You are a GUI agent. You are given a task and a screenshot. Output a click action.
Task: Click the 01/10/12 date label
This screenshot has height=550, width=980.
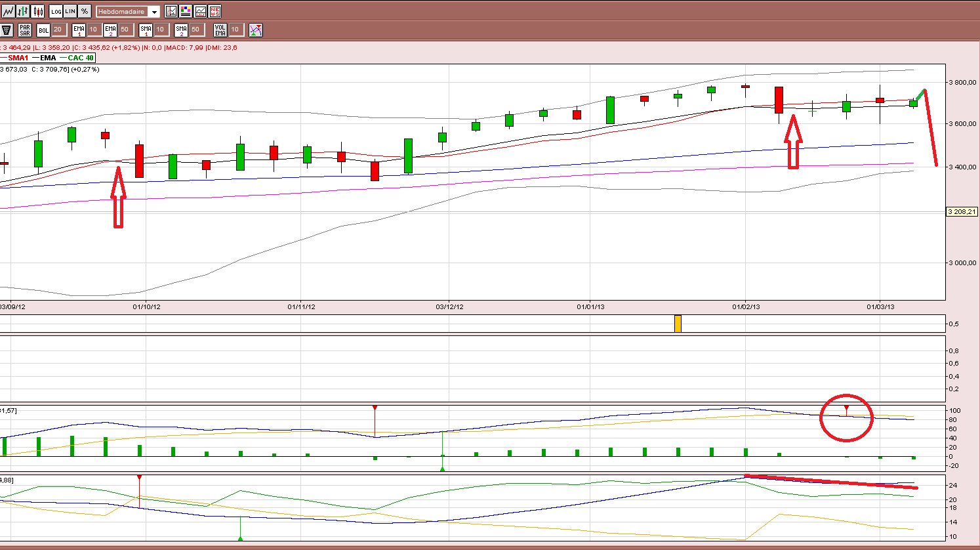[x=146, y=307]
